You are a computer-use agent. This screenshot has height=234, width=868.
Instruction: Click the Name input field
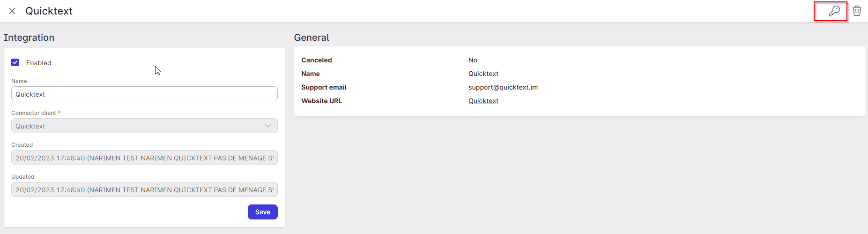[144, 94]
